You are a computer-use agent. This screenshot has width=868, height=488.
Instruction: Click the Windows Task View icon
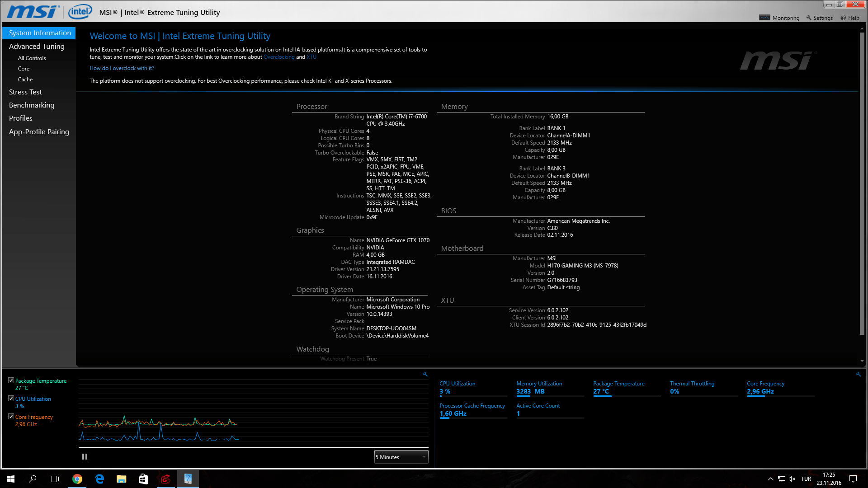54,479
